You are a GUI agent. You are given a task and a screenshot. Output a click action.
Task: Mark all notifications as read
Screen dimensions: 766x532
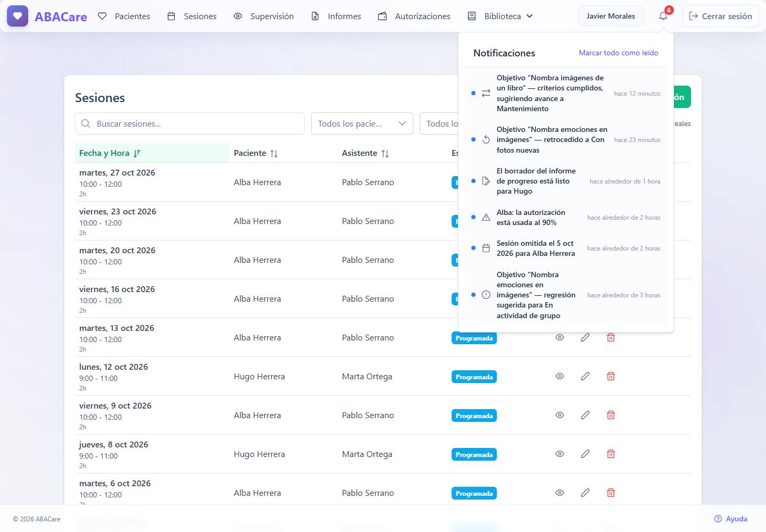click(619, 53)
